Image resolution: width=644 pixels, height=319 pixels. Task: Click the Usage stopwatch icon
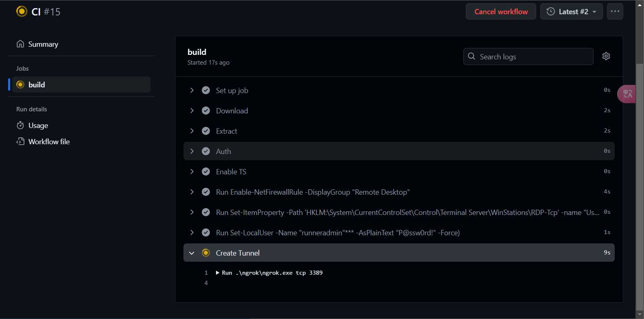(x=20, y=125)
